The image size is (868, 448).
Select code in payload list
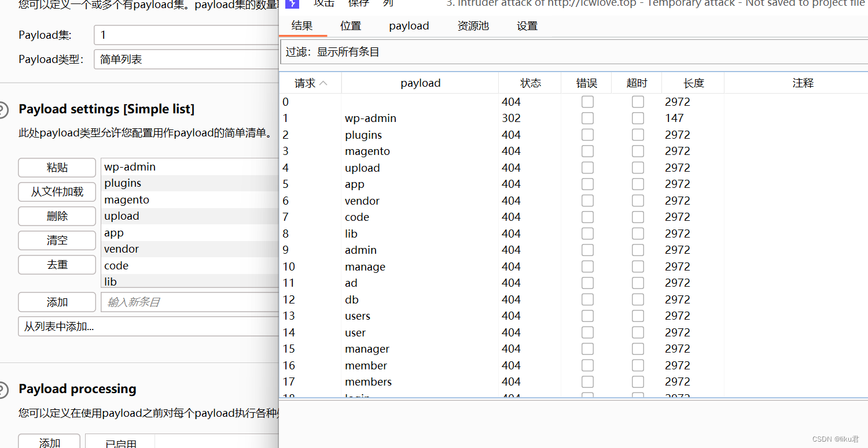(190, 266)
